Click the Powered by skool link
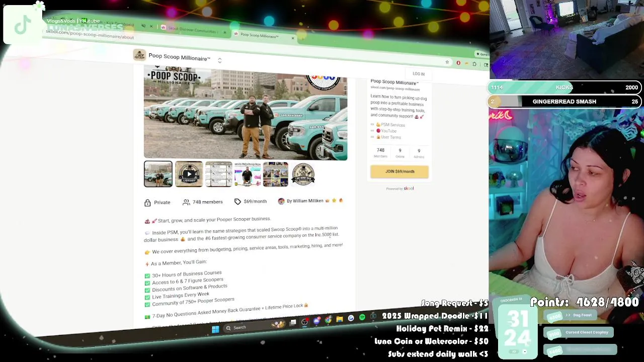The height and width of the screenshot is (362, 644). pyautogui.click(x=400, y=189)
